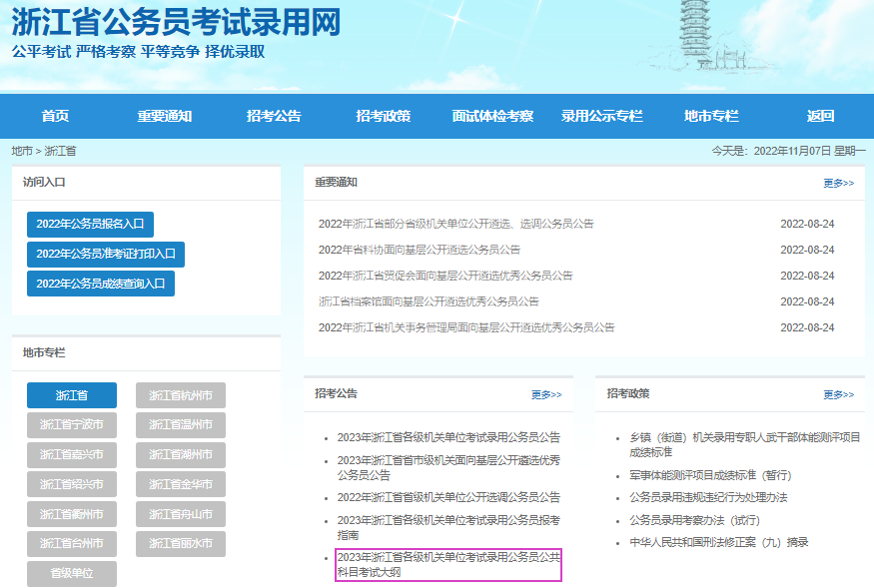Expand 更多>> in the 招考公告 section
The width and height of the screenshot is (874, 588).
(x=546, y=395)
